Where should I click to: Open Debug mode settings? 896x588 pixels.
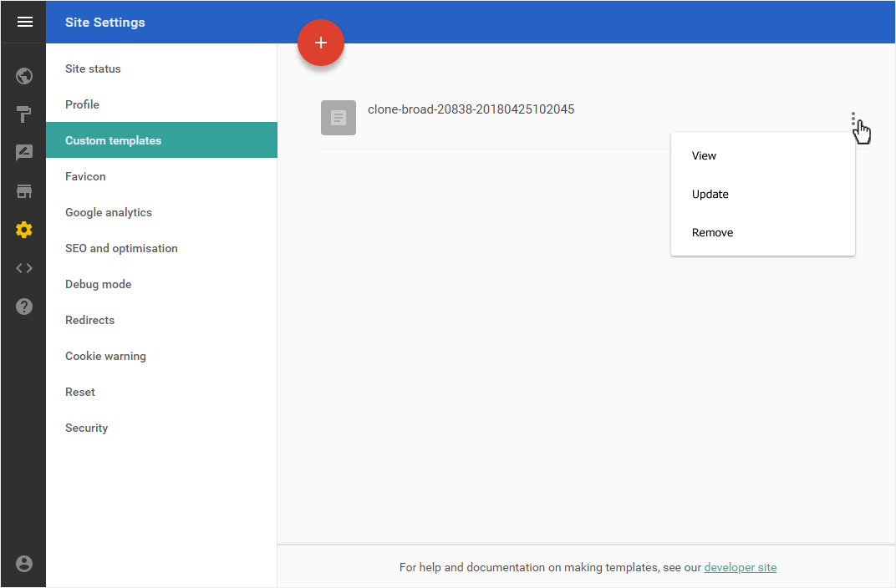pos(161,284)
